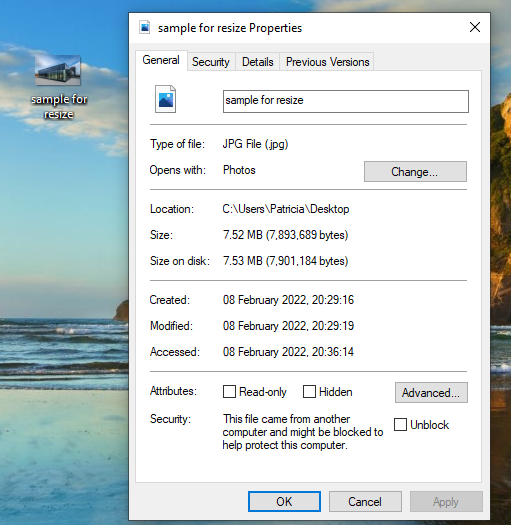The height and width of the screenshot is (525, 511).
Task: Click the Cancel button
Action: [x=365, y=502]
